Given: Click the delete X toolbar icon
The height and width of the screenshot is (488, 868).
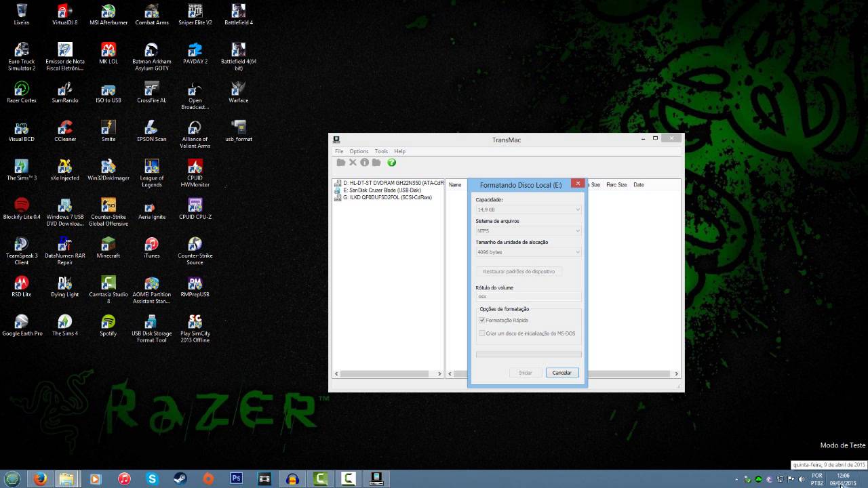Looking at the screenshot, I should [x=353, y=163].
